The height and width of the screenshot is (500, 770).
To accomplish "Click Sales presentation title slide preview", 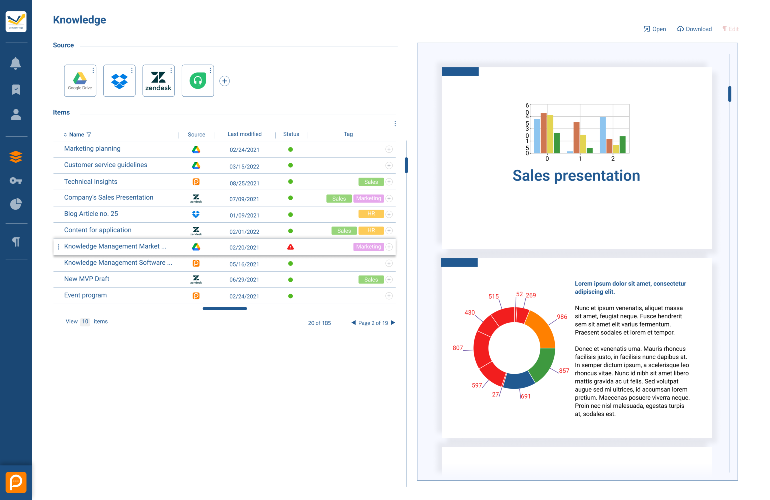I will point(577,158).
